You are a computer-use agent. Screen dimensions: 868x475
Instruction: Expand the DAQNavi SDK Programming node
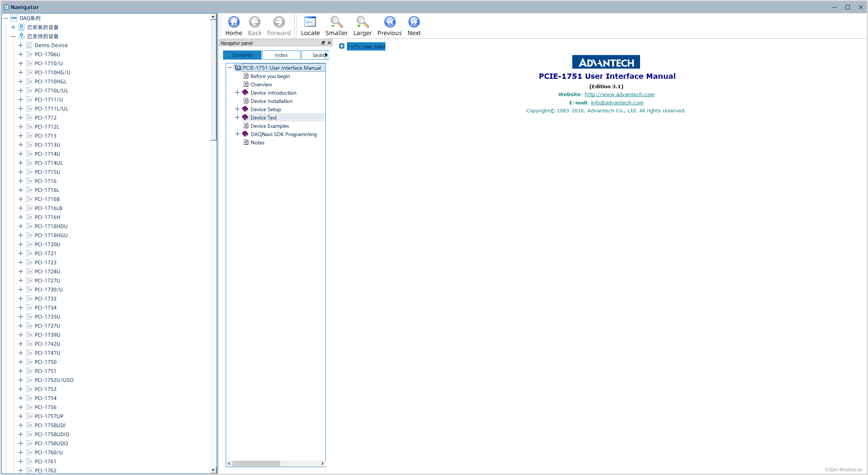pos(237,134)
